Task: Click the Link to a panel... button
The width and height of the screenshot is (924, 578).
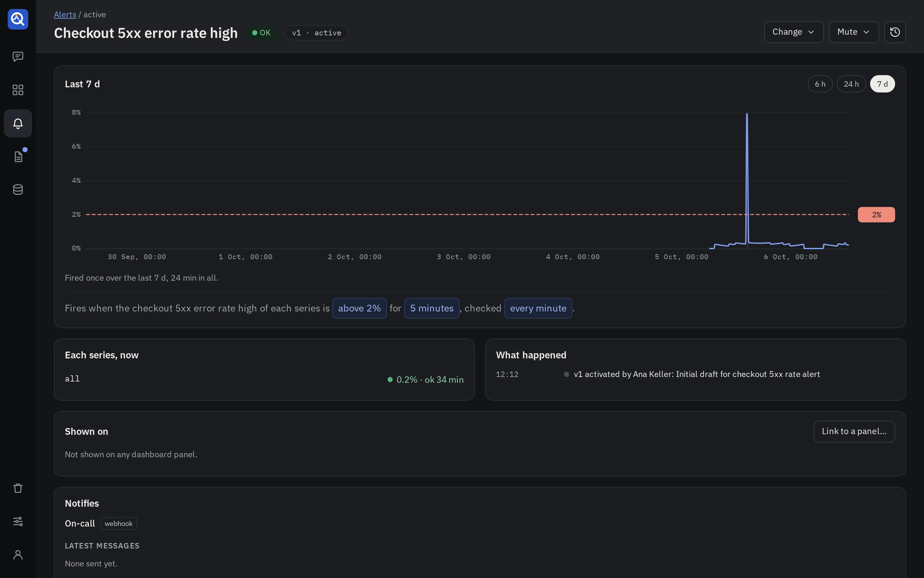Action: tap(854, 432)
